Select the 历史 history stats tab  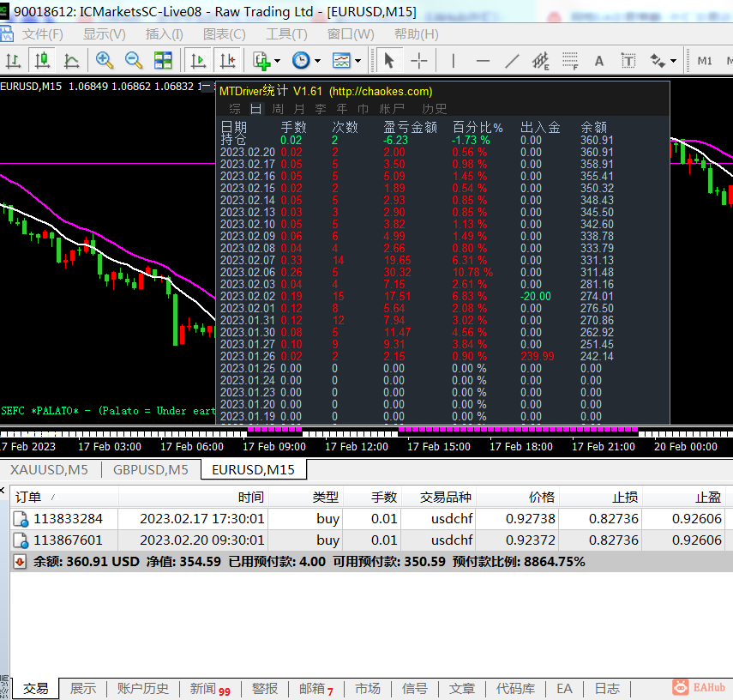click(435, 109)
